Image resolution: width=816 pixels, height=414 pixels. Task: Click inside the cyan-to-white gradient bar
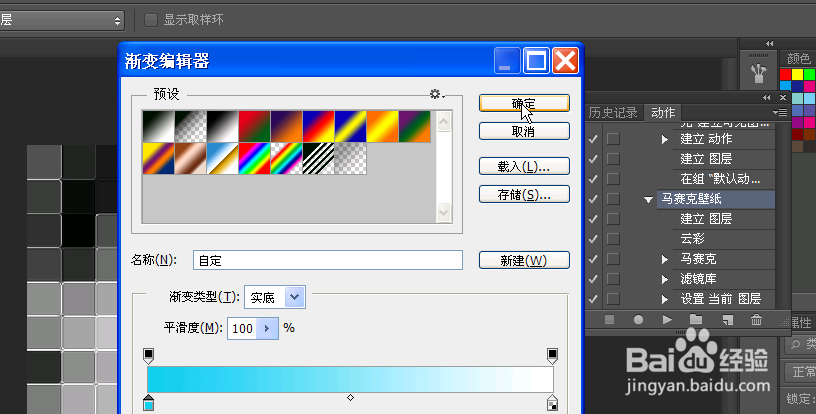(350, 379)
